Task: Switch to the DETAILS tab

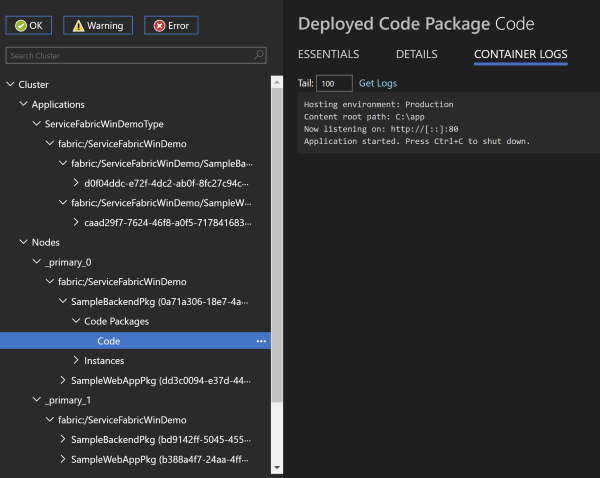Action: [x=417, y=54]
